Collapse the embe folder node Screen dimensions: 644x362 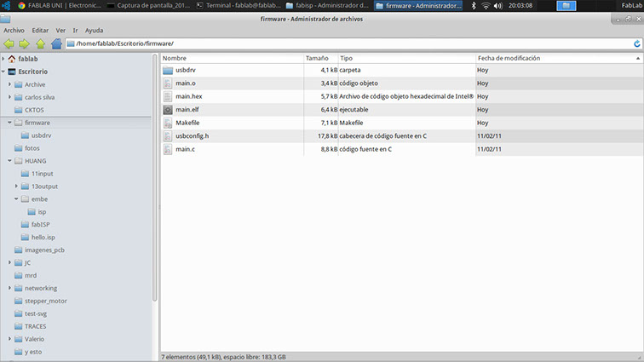16,198
